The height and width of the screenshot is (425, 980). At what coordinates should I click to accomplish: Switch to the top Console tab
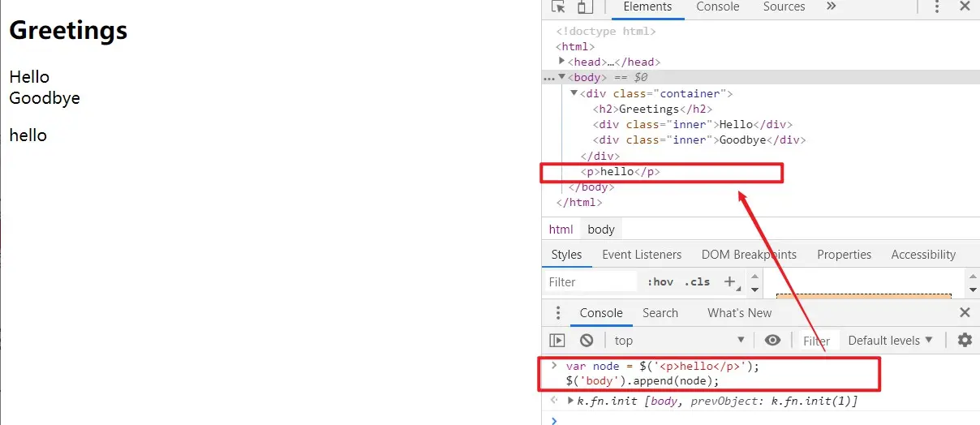(718, 6)
